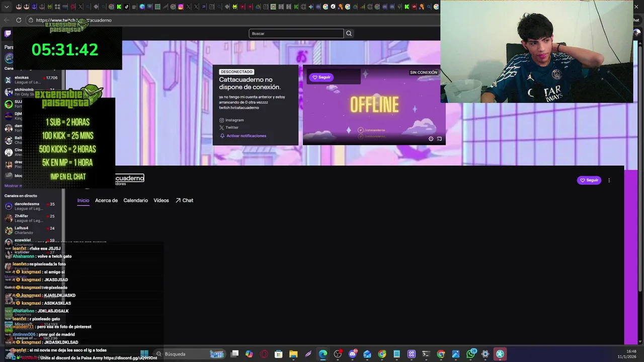Image resolution: width=644 pixels, height=362 pixels.
Task: Switch to the Instagram browser tab
Action: click(x=181, y=7)
